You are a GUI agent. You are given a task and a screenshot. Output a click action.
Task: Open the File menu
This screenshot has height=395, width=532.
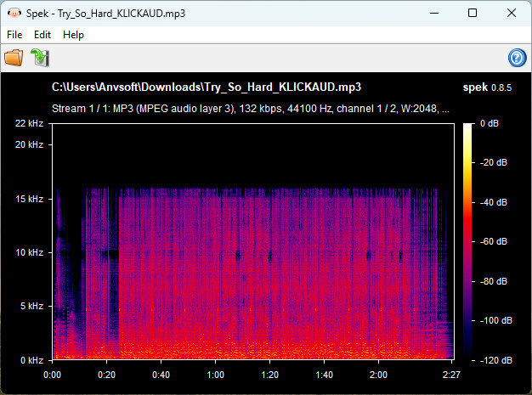(14, 35)
